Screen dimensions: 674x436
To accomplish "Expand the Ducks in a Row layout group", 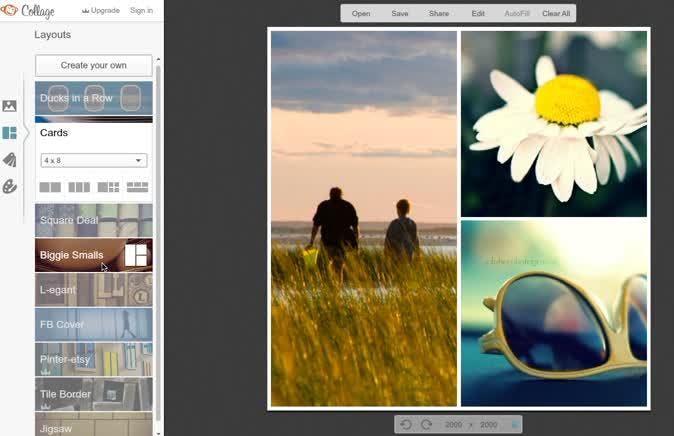I will pyautogui.click(x=94, y=98).
